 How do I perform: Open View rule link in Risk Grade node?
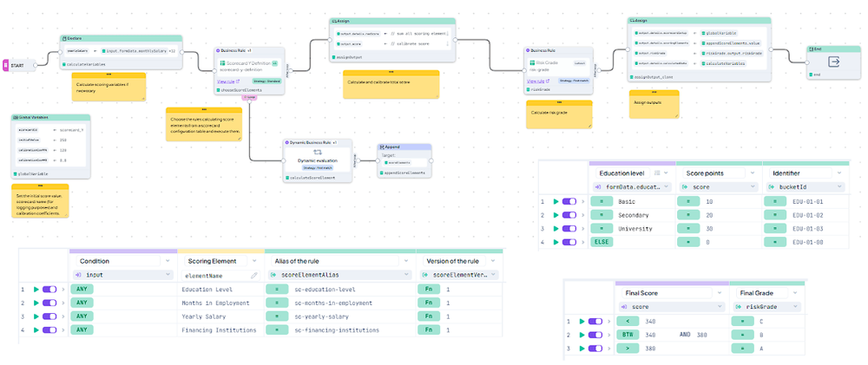tap(537, 81)
